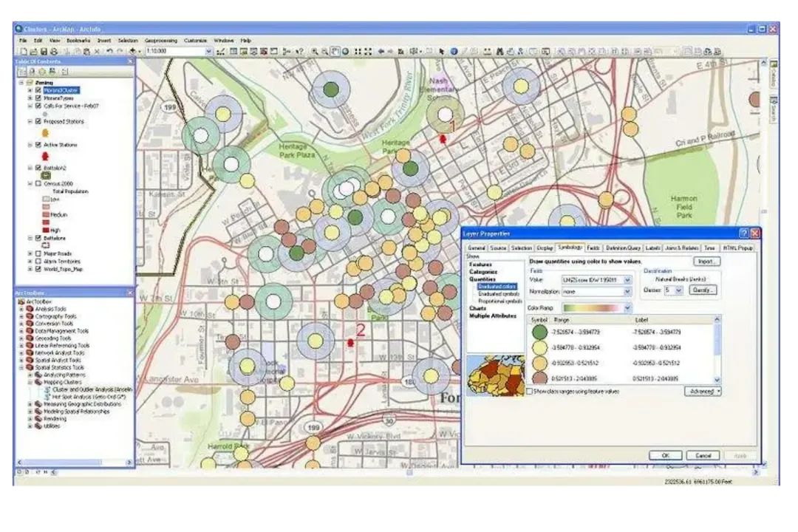Uncheck the Proposed Stations layer
Image resolution: width=798 pixels, height=532 pixels.
click(x=38, y=121)
